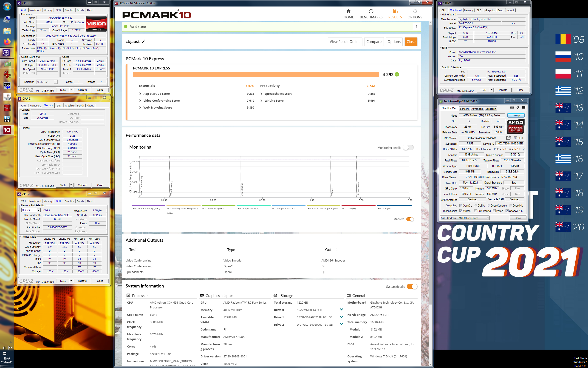Open PCMark OPTIONS gear icon
Image resolution: width=588 pixels, height=368 pixels.
(x=415, y=11)
